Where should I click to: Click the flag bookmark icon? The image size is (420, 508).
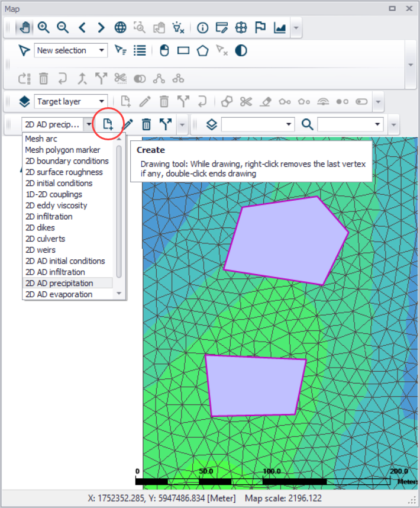260,28
